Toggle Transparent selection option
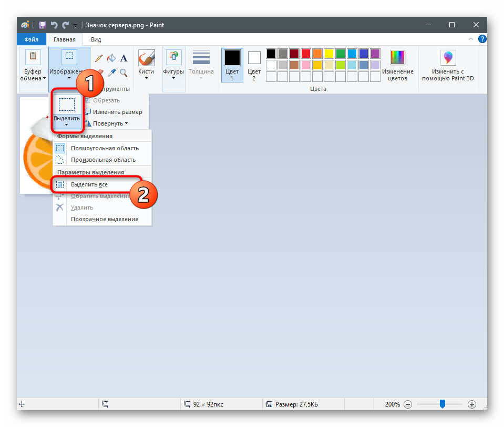Screen dimensions: 504x427 point(104,219)
